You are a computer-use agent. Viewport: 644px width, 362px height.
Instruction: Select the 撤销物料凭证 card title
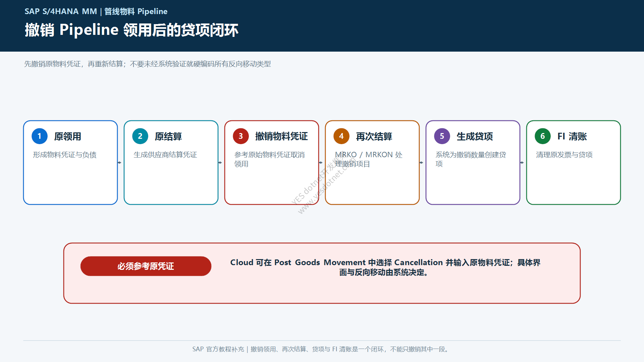(281, 136)
